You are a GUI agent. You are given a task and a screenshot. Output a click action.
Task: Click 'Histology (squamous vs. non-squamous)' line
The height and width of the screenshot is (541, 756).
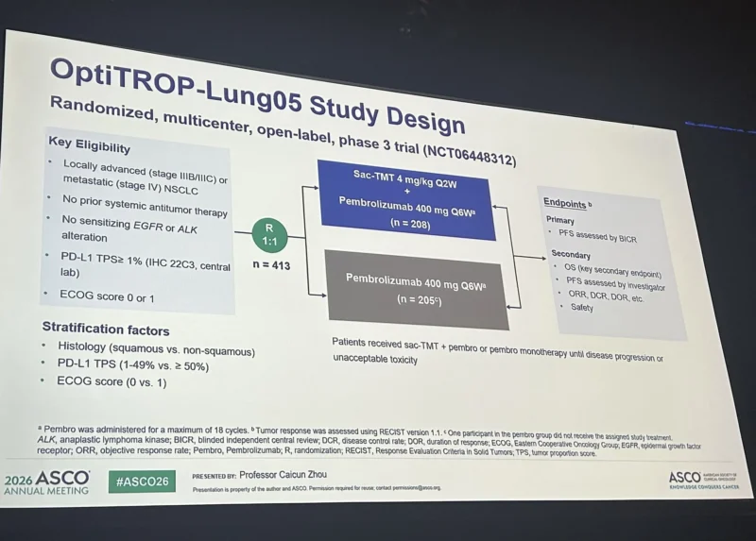[156, 348]
